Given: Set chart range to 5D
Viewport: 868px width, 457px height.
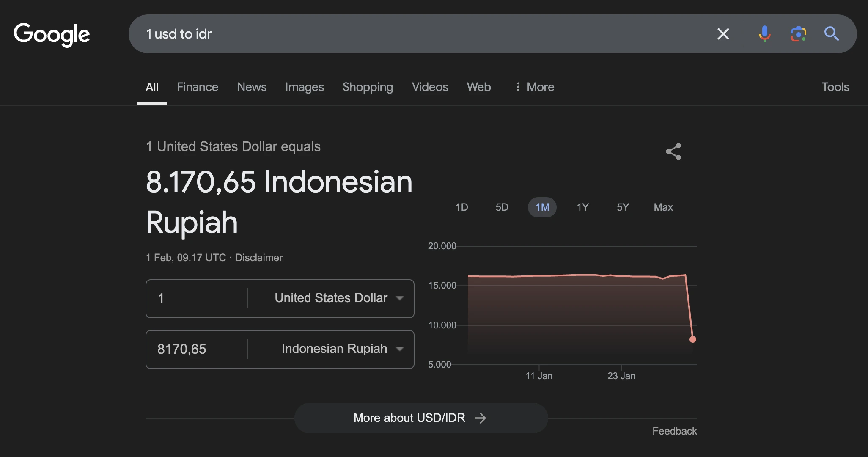Looking at the screenshot, I should tap(502, 207).
